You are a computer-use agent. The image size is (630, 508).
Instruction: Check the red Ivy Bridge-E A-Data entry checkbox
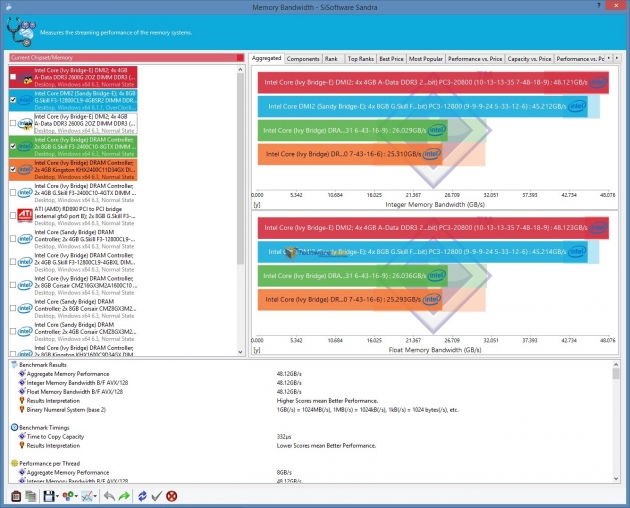13,77
